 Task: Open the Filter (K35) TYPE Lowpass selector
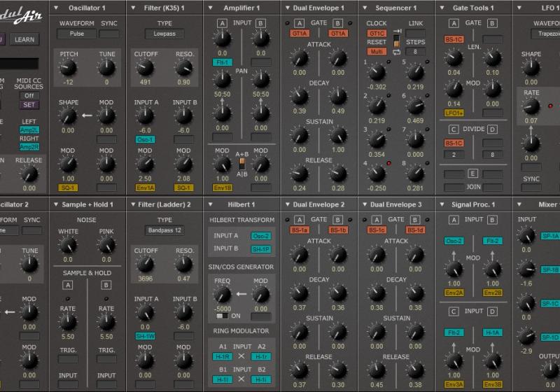[164, 34]
